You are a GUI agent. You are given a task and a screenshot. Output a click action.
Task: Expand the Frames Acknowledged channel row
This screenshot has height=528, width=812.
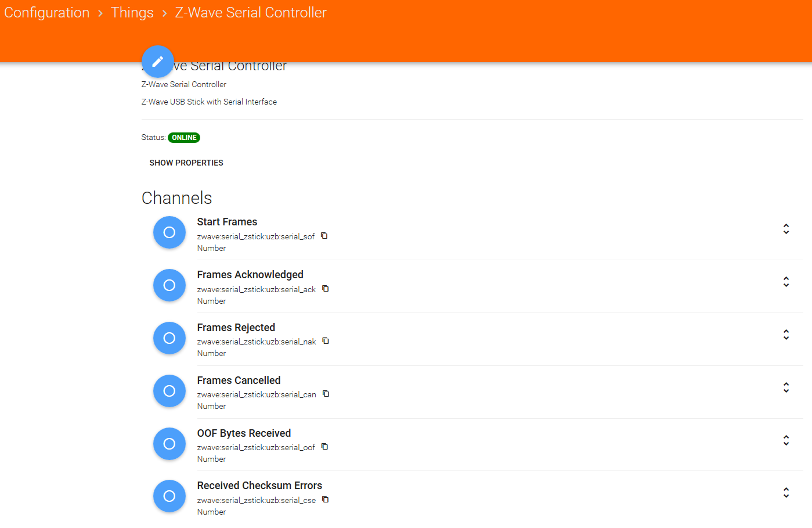(786, 282)
